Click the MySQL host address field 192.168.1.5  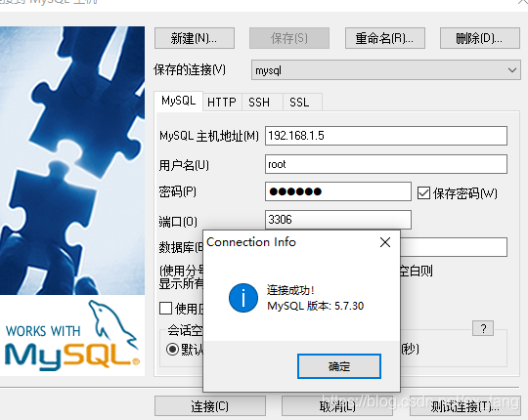point(386,136)
